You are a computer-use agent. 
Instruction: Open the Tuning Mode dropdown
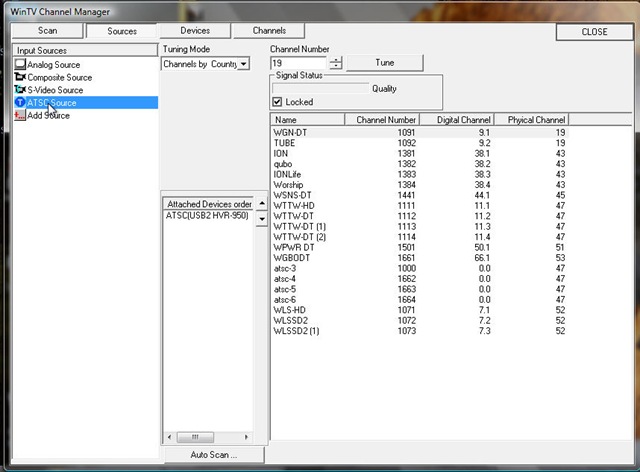pyautogui.click(x=243, y=64)
